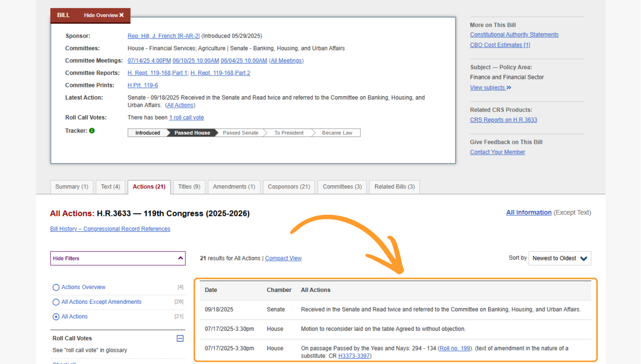Click the Hide Overview close icon

pos(121,15)
